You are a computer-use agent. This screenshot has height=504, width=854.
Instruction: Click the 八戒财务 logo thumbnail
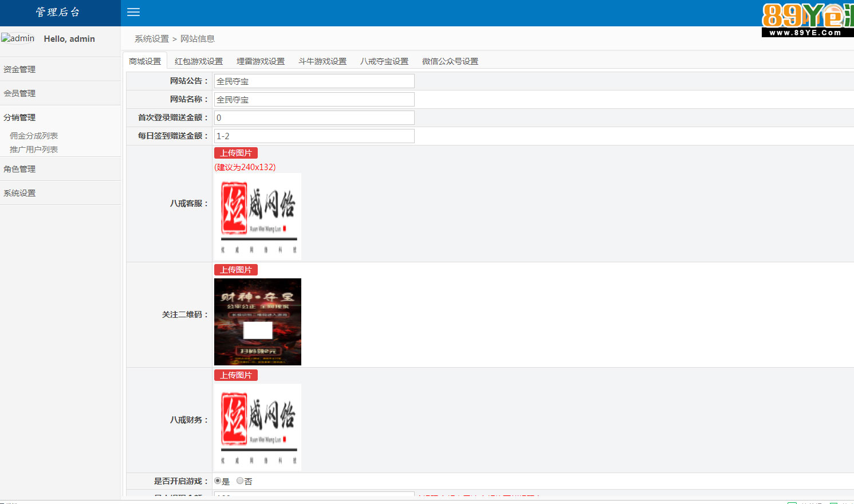coord(258,427)
